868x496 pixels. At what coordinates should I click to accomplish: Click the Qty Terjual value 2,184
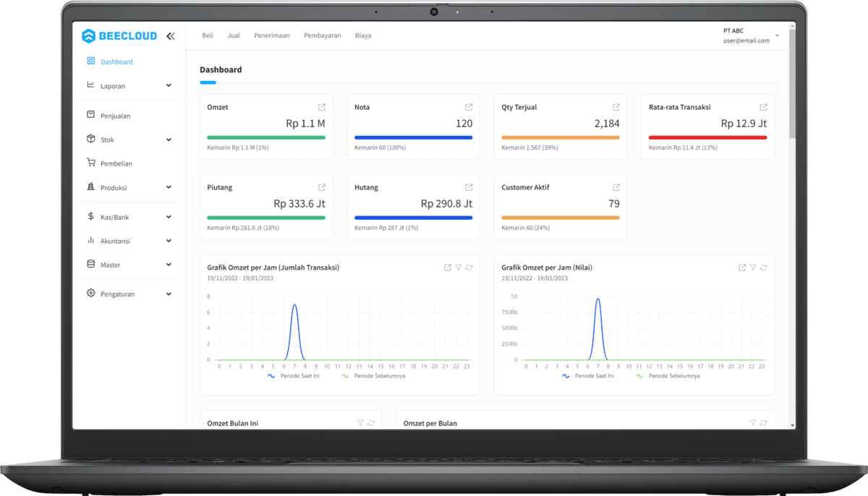[x=607, y=124]
